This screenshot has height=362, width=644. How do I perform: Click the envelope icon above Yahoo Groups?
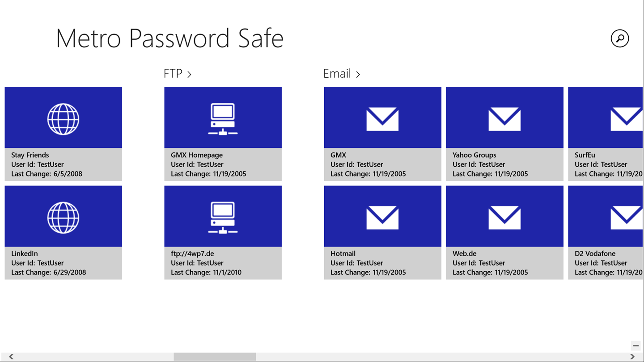pos(504,119)
